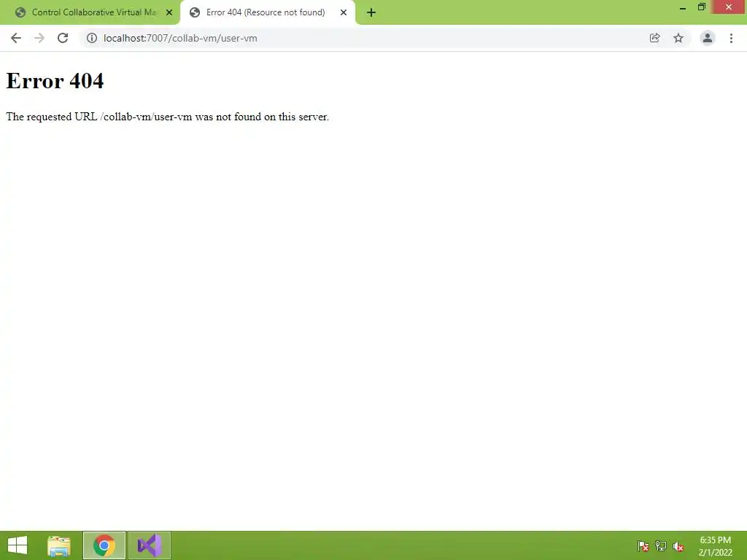The width and height of the screenshot is (747, 560).
Task: Close the Chrome window
Action: pos(729,7)
